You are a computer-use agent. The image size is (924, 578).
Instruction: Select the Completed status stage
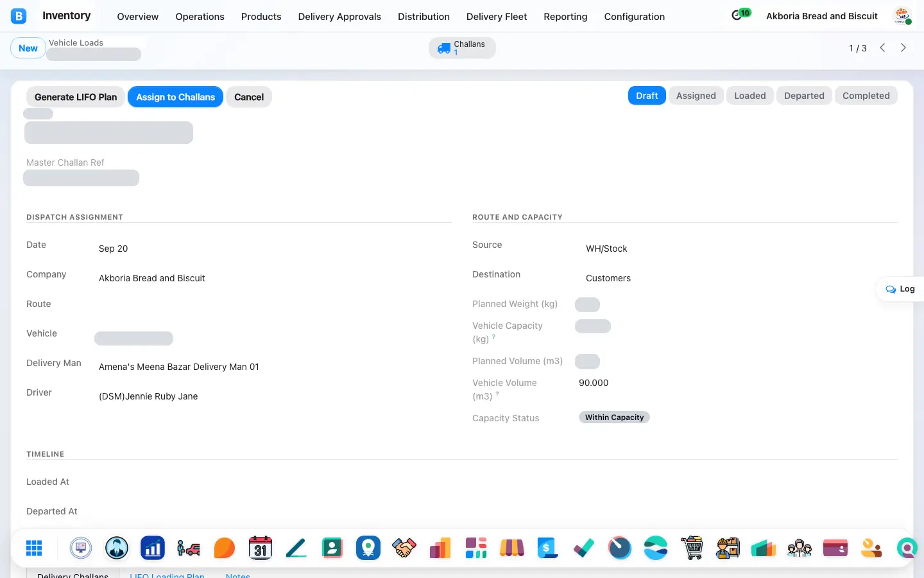coord(866,96)
